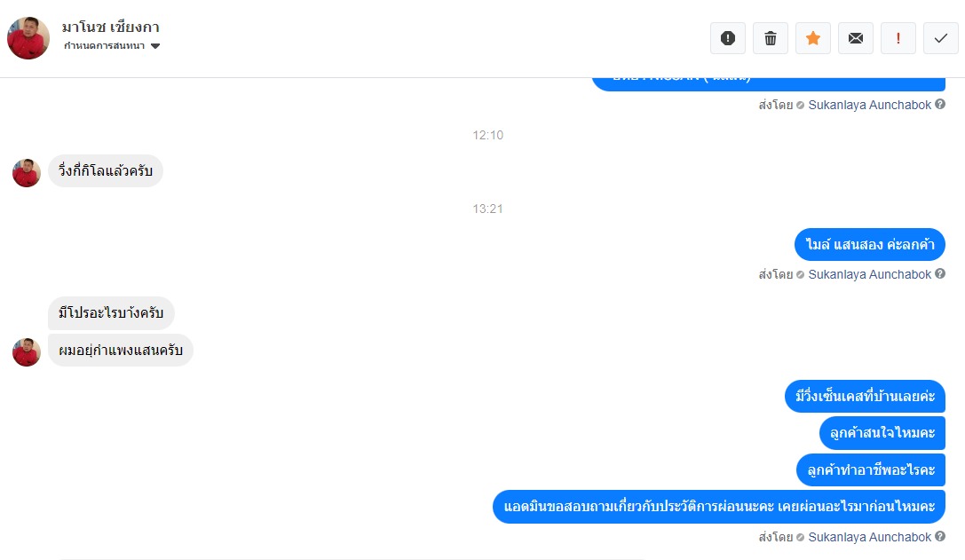Mark conversation unread with envelope icon
The width and height of the screenshot is (965, 560).
856,38
